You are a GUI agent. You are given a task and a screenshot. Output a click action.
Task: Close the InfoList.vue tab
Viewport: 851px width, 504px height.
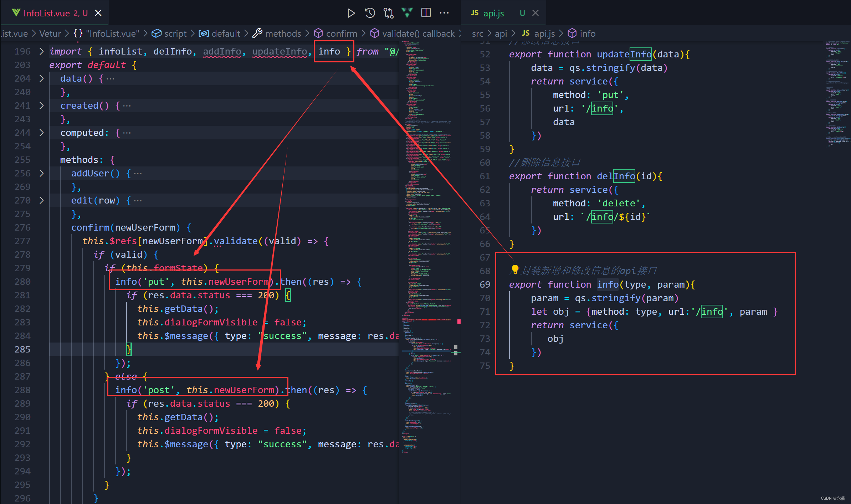(x=98, y=13)
